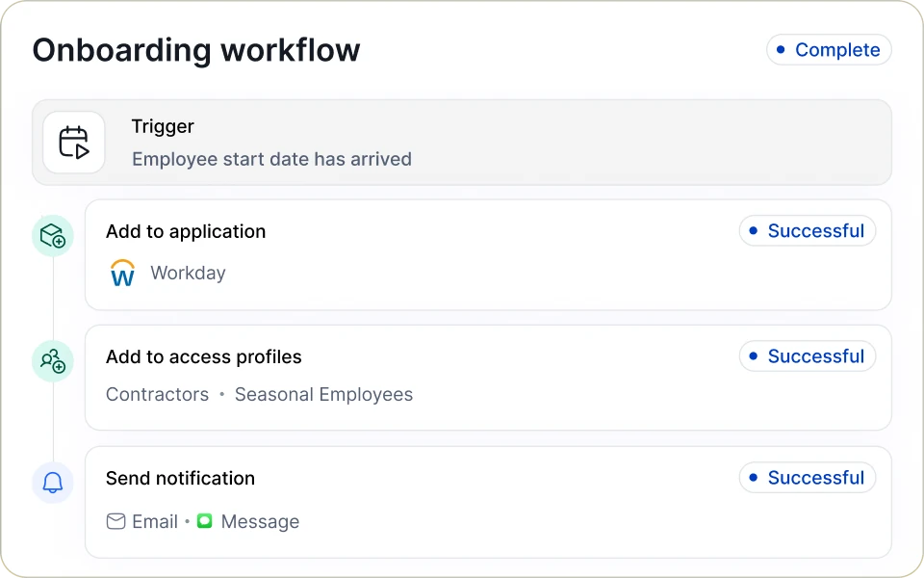924x578 pixels.
Task: Click the access profiles people icon
Action: 52,361
